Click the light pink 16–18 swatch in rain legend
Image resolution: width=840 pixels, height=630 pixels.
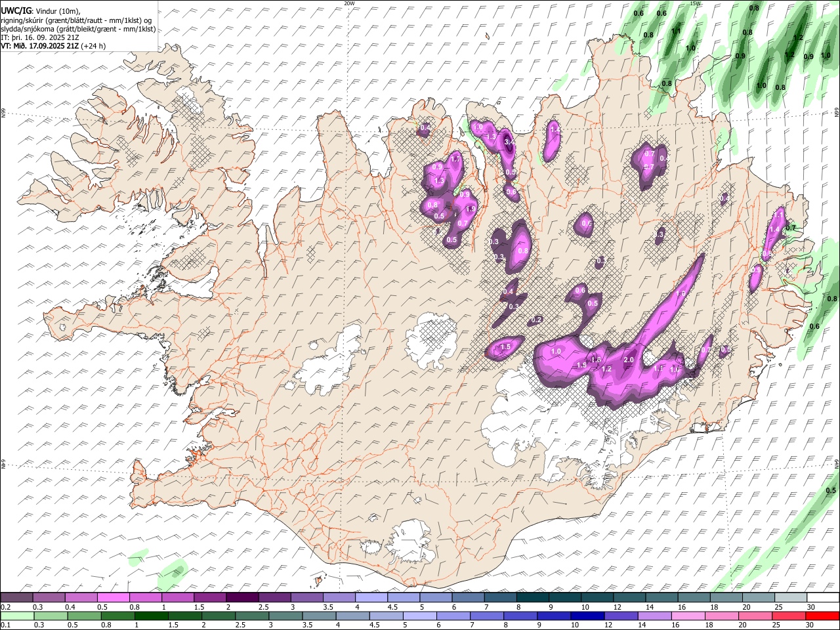(x=688, y=616)
